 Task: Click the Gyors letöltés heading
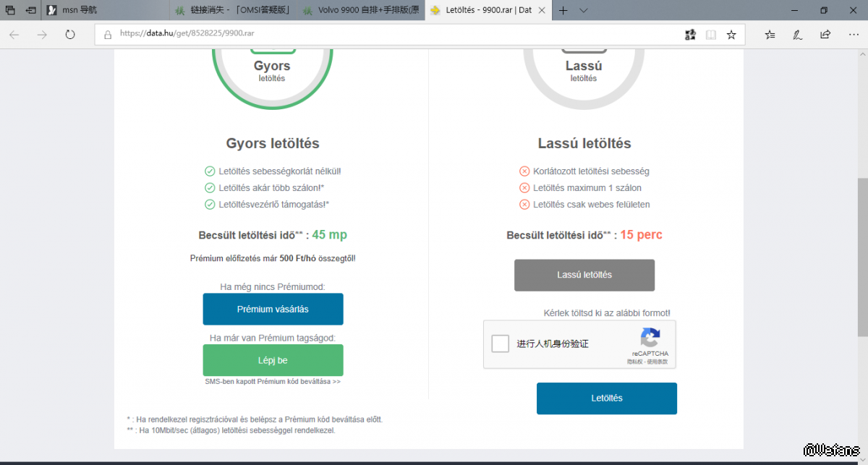[273, 143]
